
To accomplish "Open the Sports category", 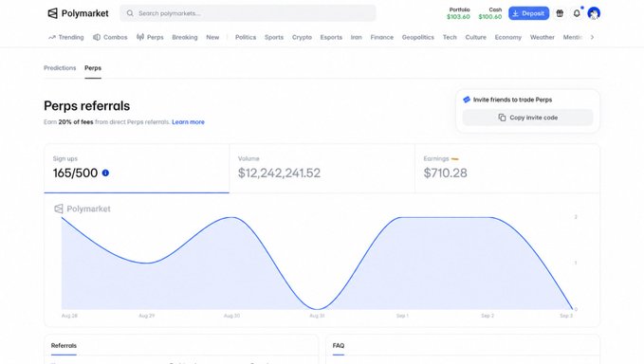I will point(274,37).
